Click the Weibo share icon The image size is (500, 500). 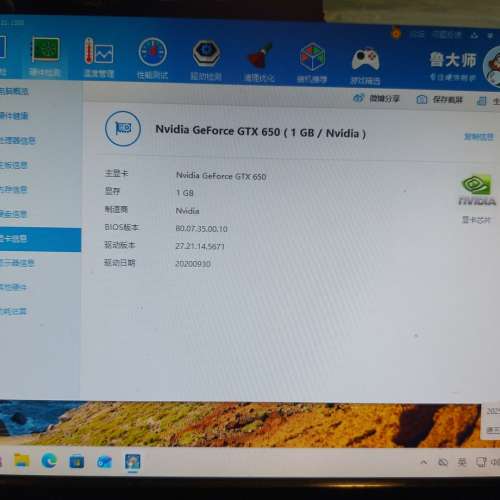pyautogui.click(x=359, y=98)
